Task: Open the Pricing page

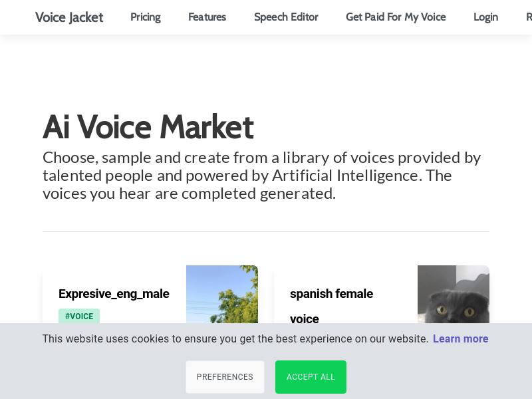Action: click(145, 17)
